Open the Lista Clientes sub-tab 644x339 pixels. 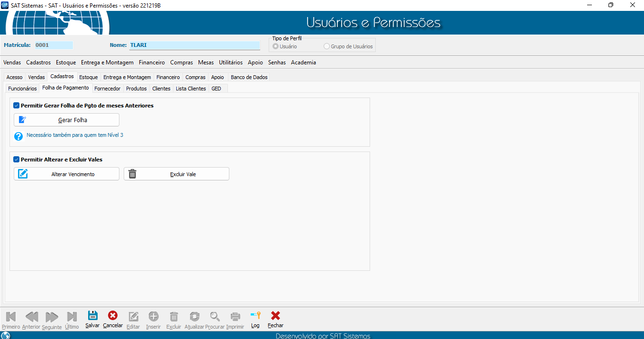click(190, 89)
